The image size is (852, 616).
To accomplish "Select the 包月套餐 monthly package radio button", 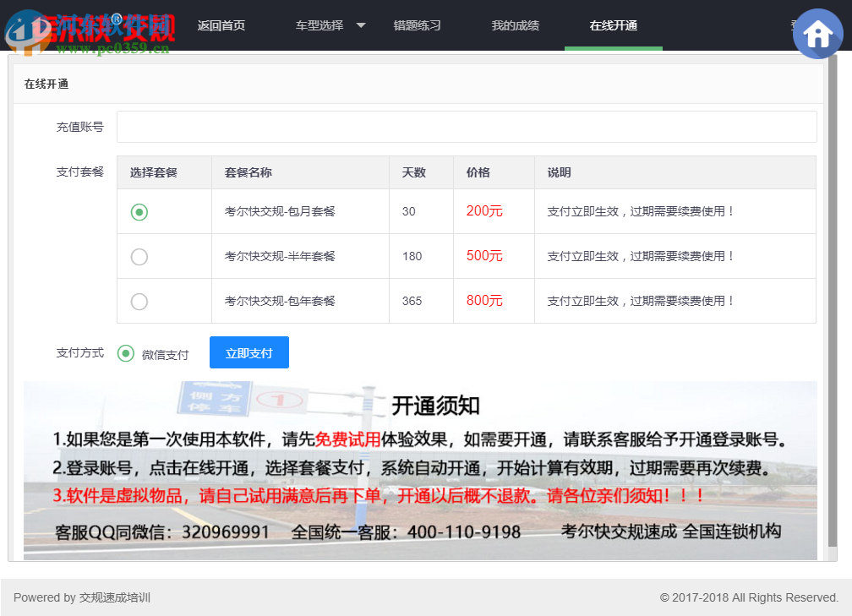I will pos(139,211).
